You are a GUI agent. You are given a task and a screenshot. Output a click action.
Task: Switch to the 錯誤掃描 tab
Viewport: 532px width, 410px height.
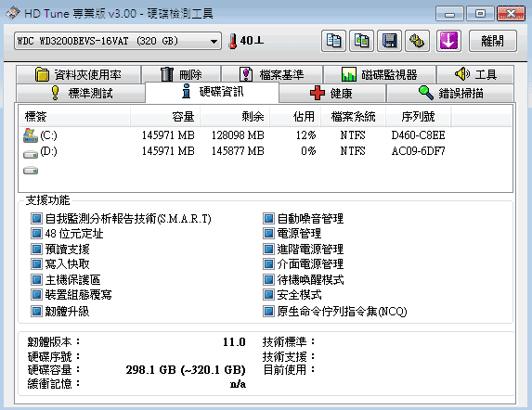pyautogui.click(x=450, y=93)
